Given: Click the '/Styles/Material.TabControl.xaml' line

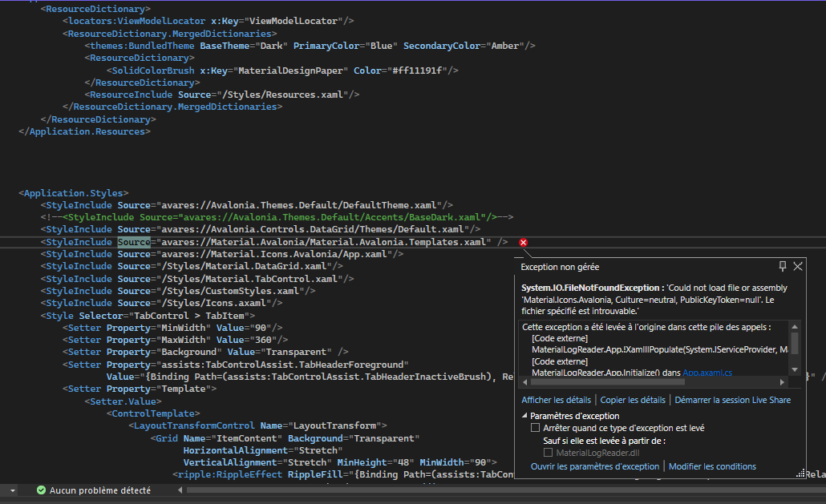Looking at the screenshot, I should click(x=197, y=279).
